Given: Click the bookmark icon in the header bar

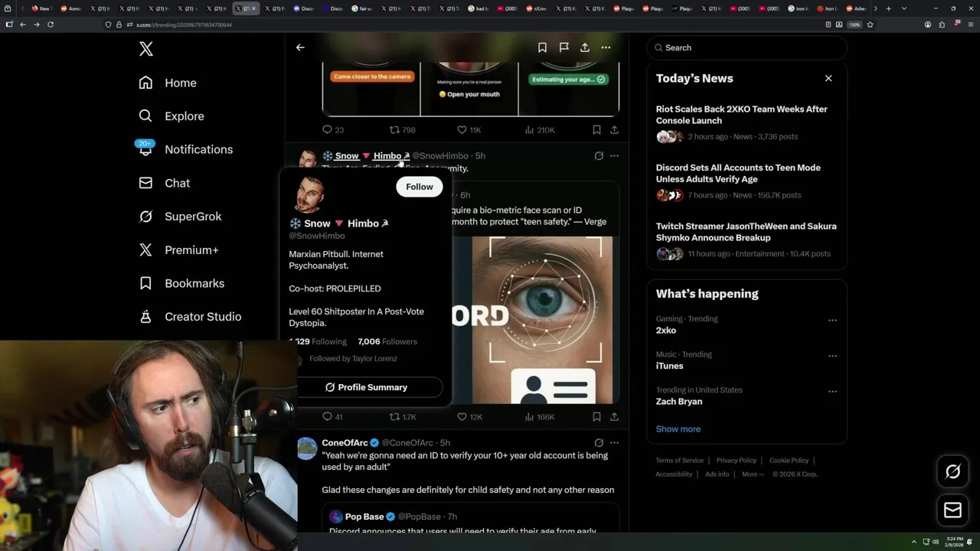Looking at the screenshot, I should click(x=542, y=47).
